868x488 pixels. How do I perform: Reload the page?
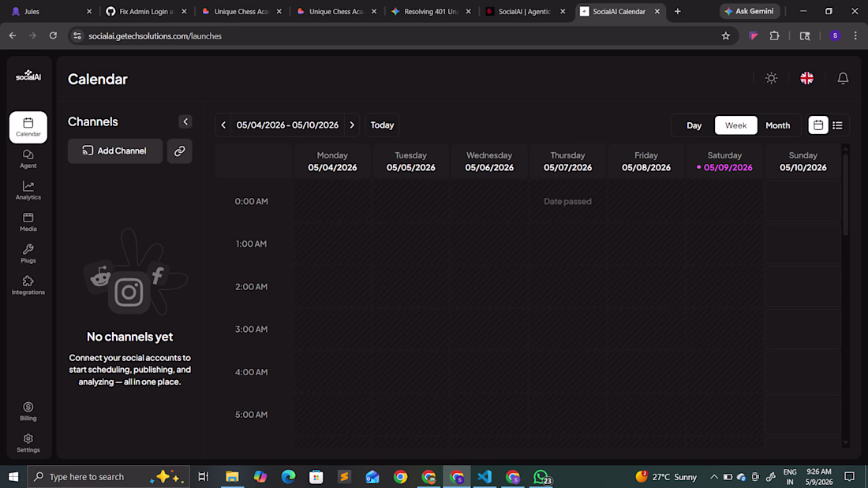click(53, 36)
